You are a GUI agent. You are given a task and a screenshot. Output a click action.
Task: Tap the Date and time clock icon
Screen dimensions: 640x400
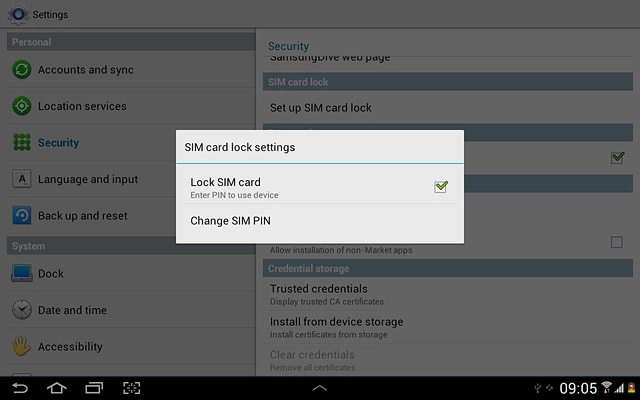[21, 310]
